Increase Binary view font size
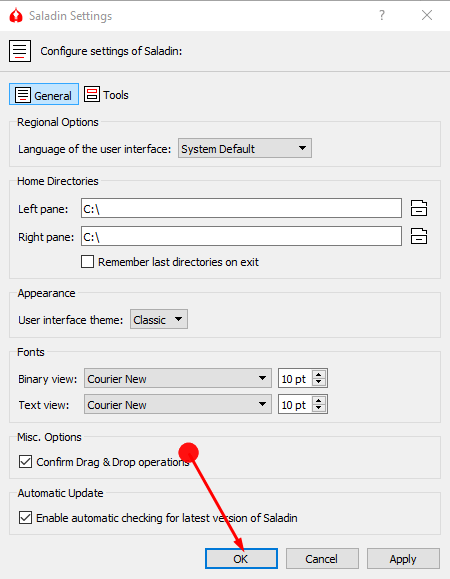Viewport: 450px width, 579px height. (319, 374)
